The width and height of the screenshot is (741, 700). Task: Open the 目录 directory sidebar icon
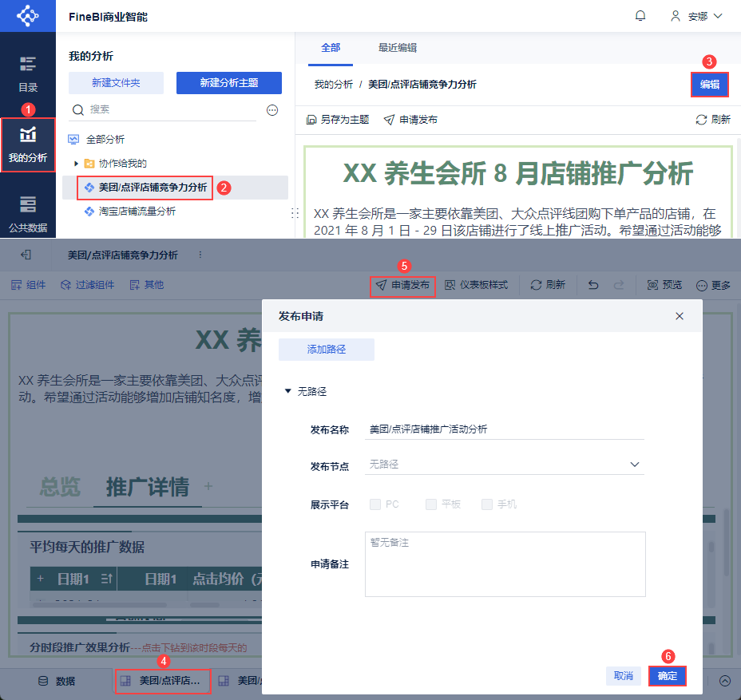[x=28, y=73]
